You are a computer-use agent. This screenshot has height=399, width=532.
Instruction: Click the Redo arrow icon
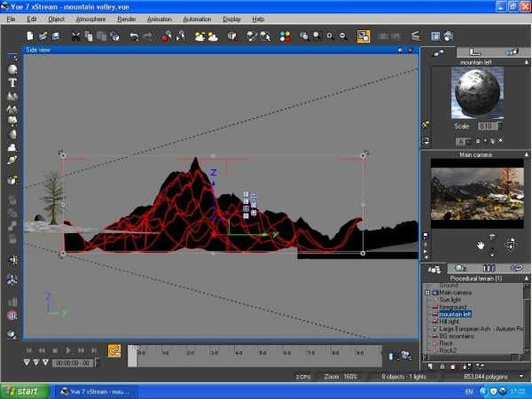[x=147, y=36]
